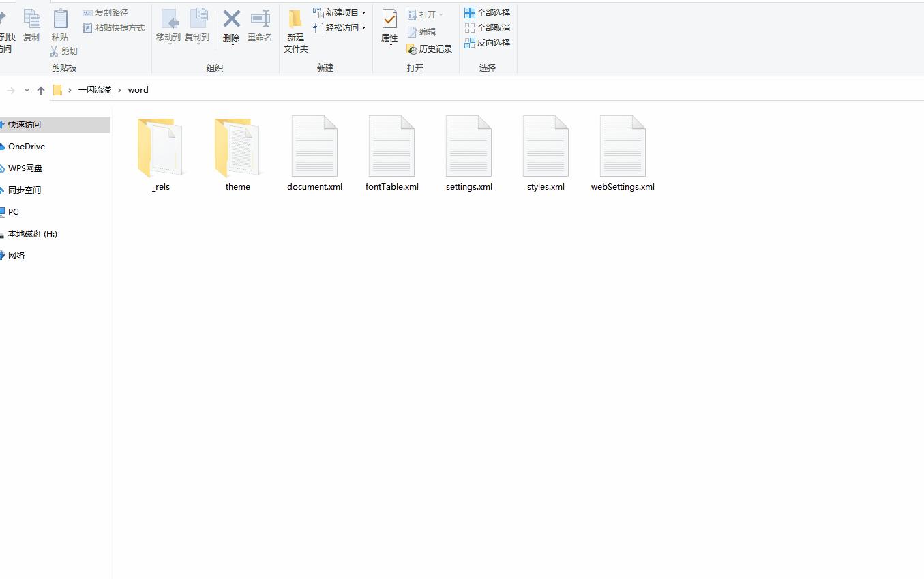This screenshot has width=924, height=579.
Task: Click 复制路径 (Copy Path)
Action: tap(107, 12)
